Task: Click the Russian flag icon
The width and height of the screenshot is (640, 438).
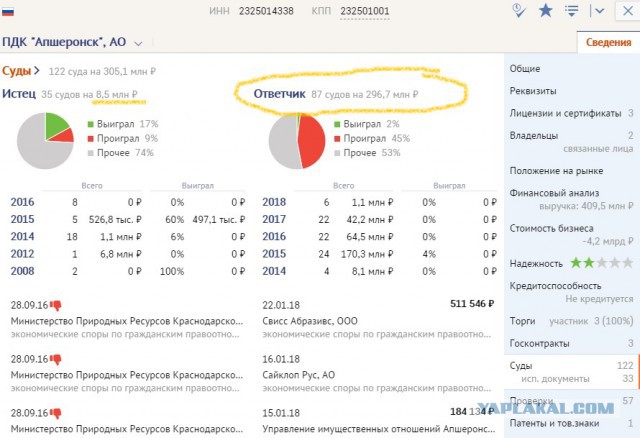Action: pyautogui.click(x=8, y=11)
